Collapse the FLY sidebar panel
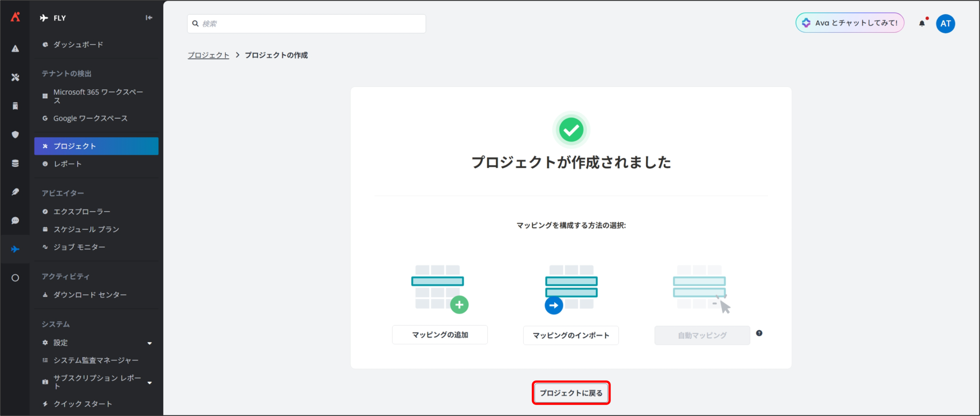Image resolution: width=980 pixels, height=416 pixels. [x=149, y=18]
